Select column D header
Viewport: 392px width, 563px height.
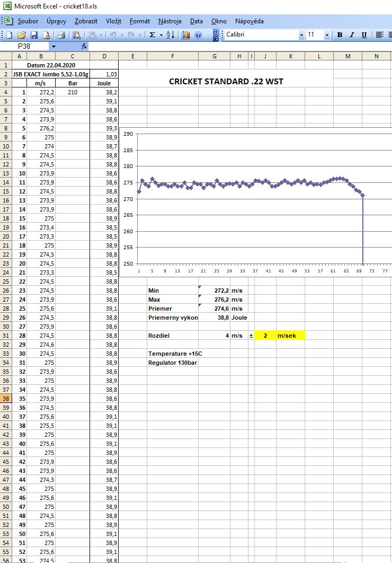pyautogui.click(x=104, y=56)
